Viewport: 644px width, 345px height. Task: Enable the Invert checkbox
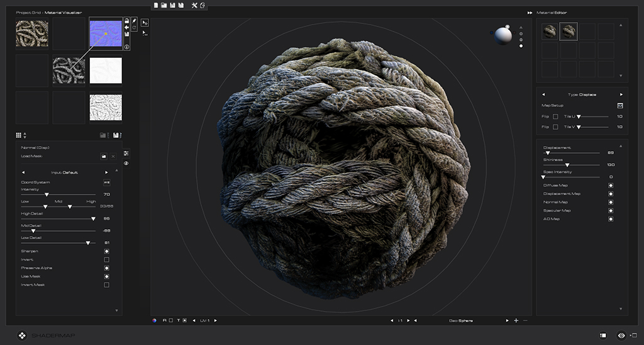(x=106, y=259)
